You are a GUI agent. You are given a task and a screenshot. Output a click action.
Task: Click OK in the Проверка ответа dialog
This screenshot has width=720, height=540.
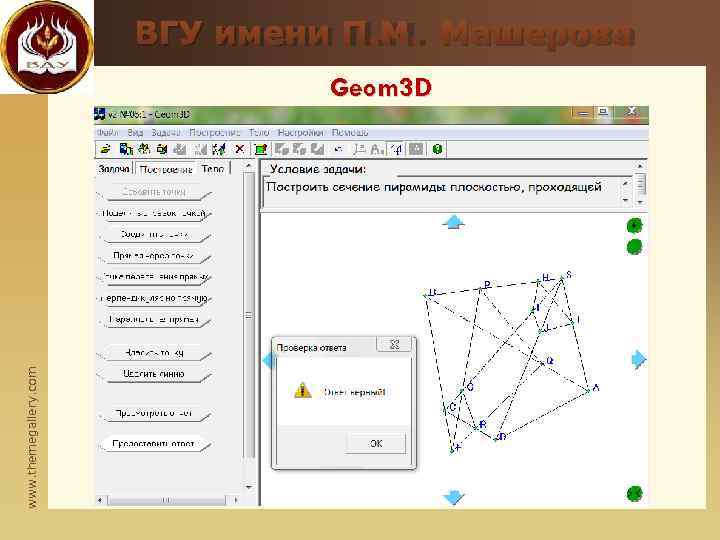pos(376,443)
